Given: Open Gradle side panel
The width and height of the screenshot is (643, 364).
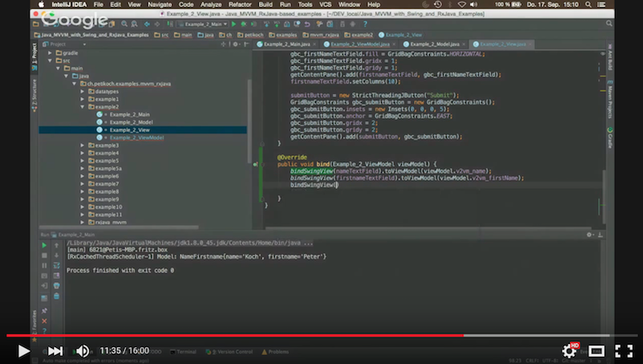Looking at the screenshot, I should (x=610, y=138).
